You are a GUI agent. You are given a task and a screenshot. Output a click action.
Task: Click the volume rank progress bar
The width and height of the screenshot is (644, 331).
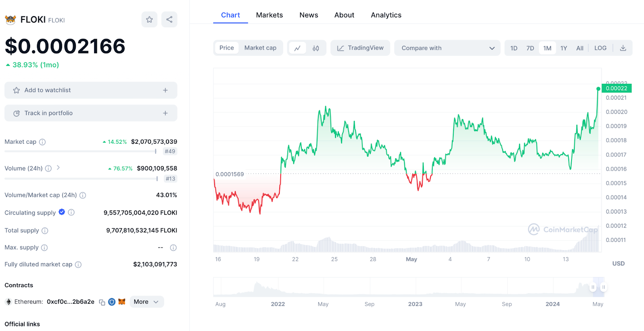[x=81, y=179]
